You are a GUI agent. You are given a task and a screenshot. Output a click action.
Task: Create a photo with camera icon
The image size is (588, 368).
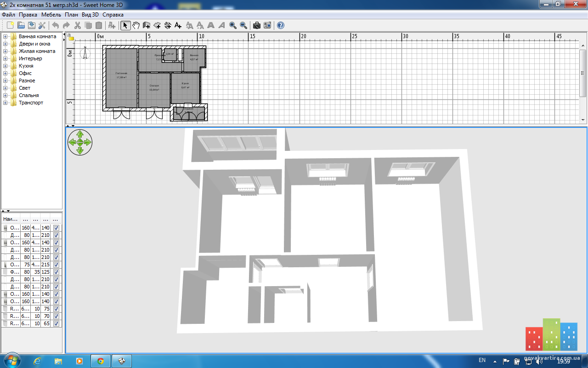(257, 25)
